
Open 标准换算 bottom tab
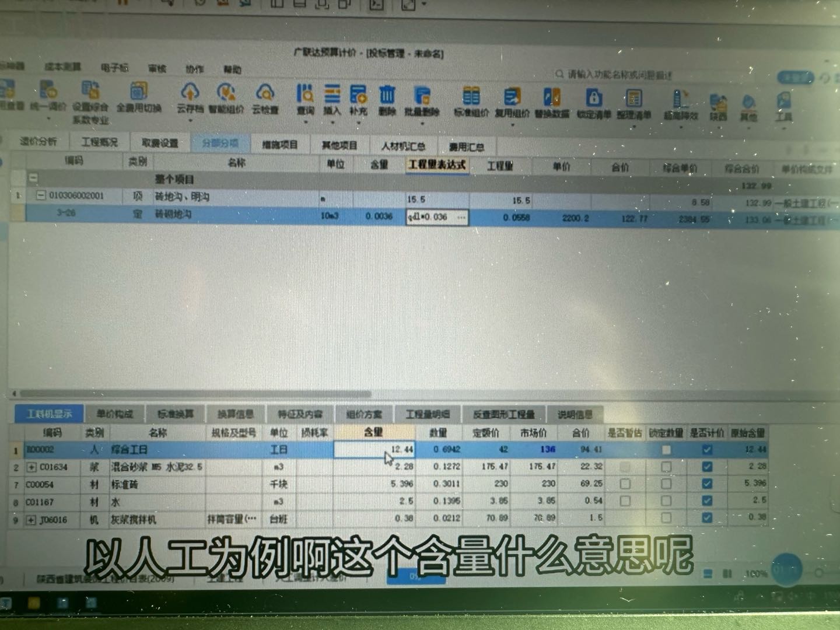click(176, 414)
